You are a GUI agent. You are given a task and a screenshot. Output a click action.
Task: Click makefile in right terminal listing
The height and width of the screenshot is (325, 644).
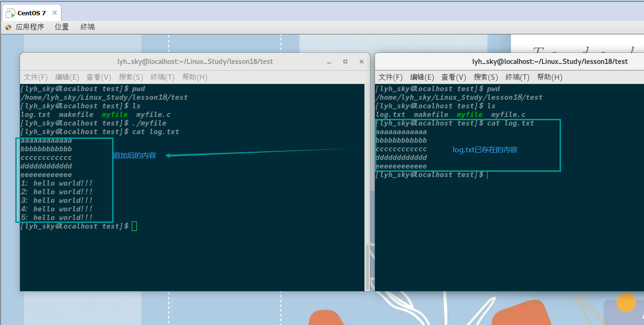431,115
